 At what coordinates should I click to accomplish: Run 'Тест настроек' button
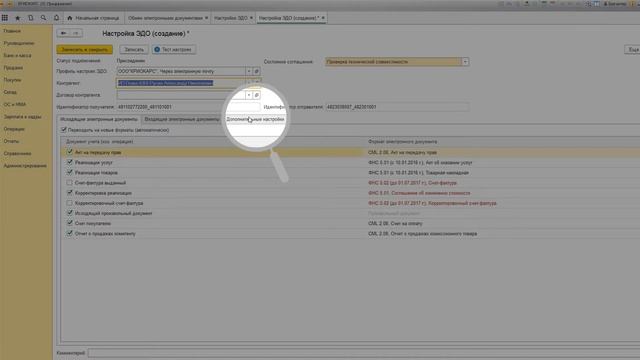click(174, 49)
